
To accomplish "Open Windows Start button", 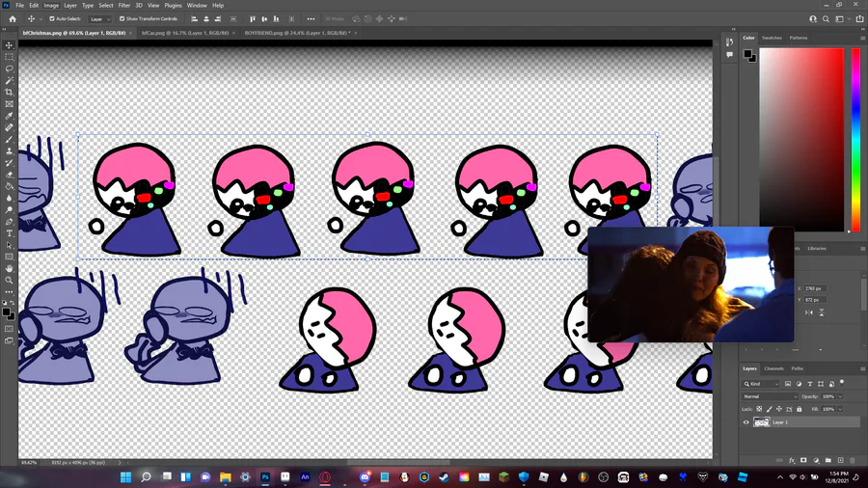I will 125,477.
